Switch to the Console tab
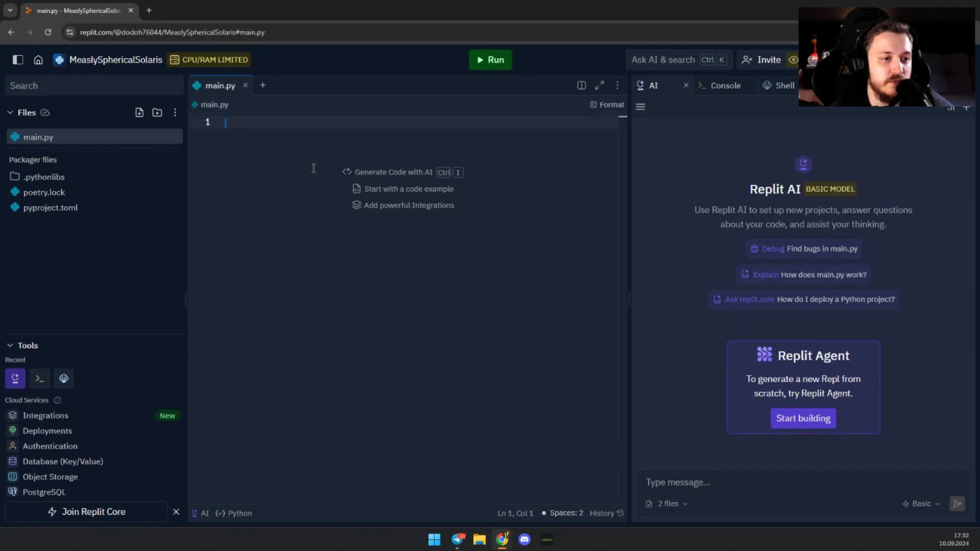This screenshot has width=980, height=551. tap(720, 85)
